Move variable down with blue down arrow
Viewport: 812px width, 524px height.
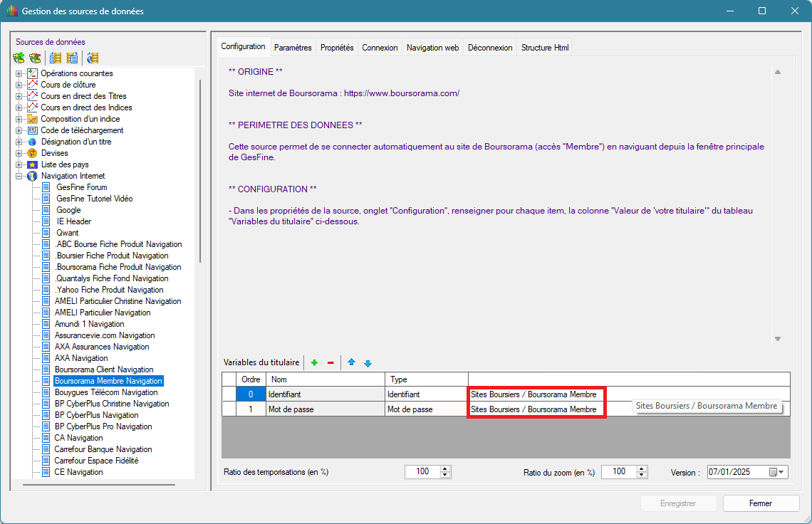pos(368,363)
